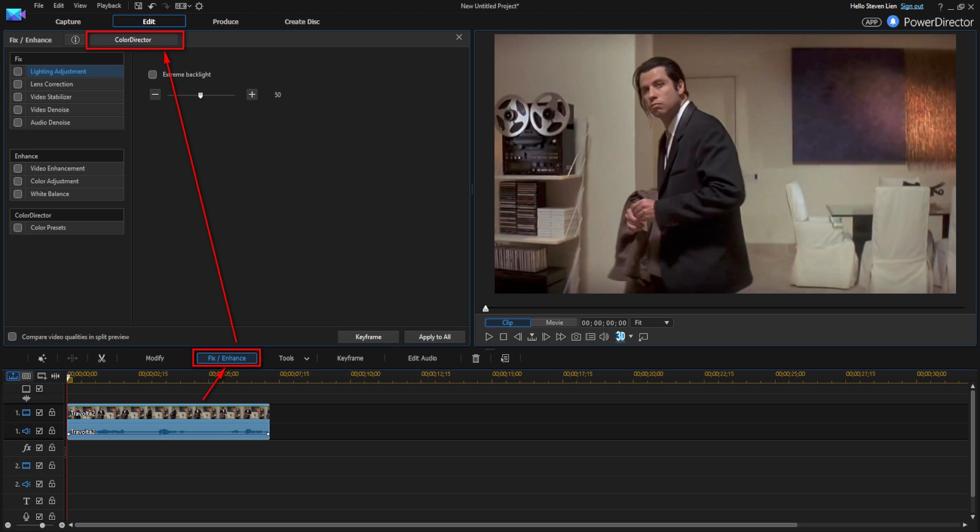Take a snapshot with the camera icon
Viewport: 980px width, 532px height.
tap(576, 337)
